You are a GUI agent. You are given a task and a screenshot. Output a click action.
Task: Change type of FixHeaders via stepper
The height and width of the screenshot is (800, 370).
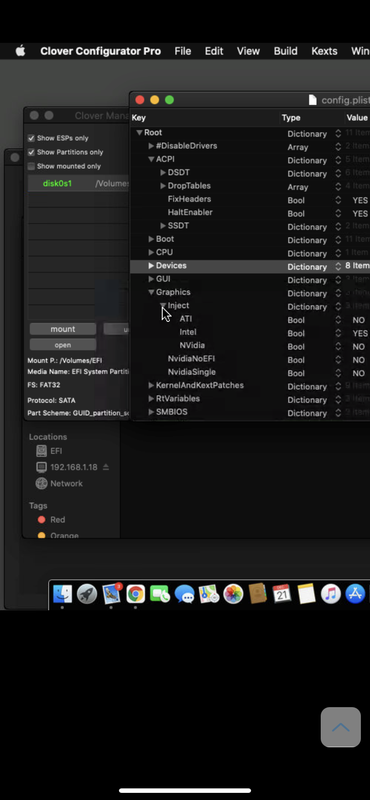[x=338, y=200]
